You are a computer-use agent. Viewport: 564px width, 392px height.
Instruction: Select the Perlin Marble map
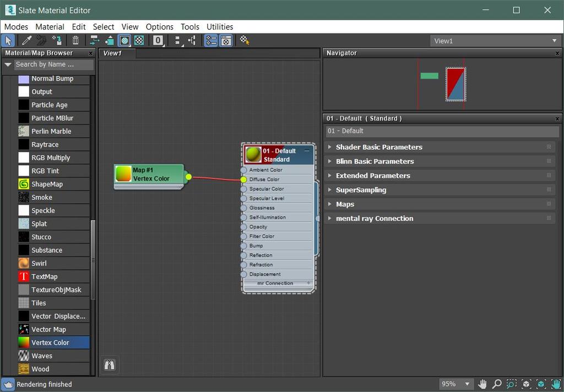[53, 131]
